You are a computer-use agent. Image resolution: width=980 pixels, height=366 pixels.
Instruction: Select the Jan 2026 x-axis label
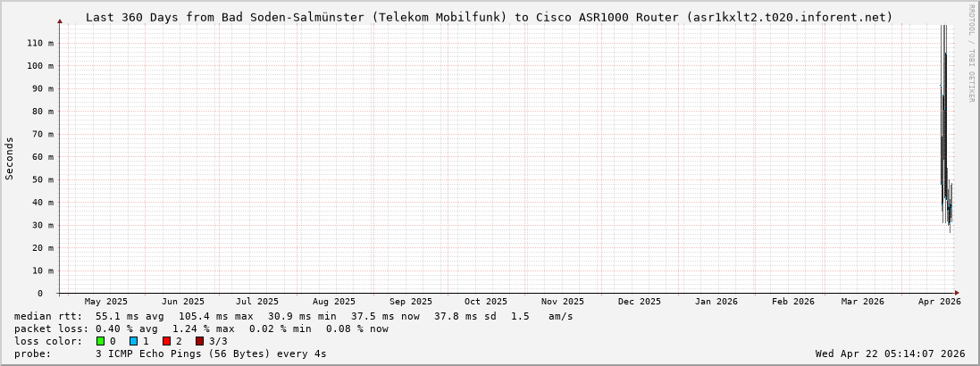716,303
